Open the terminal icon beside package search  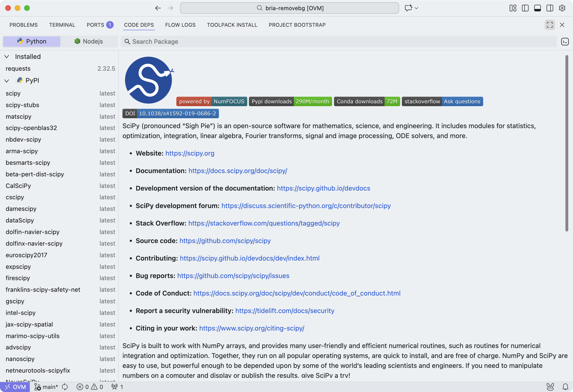(x=565, y=41)
